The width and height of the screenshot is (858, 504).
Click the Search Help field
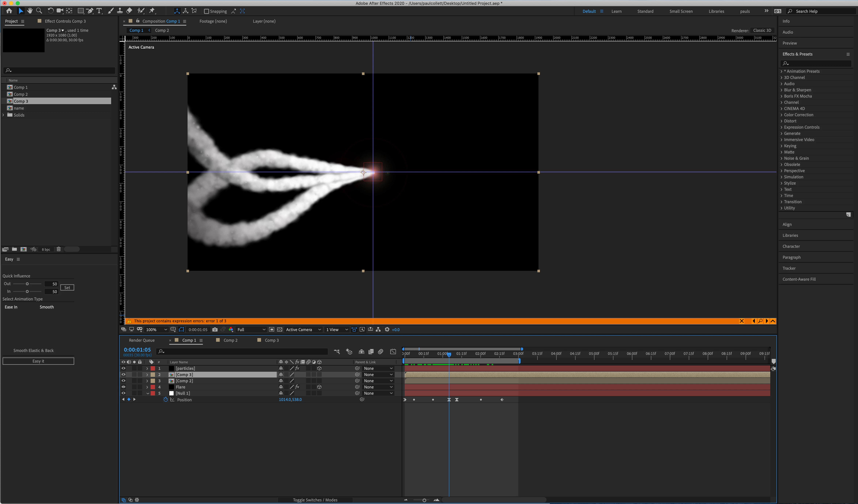pos(824,11)
